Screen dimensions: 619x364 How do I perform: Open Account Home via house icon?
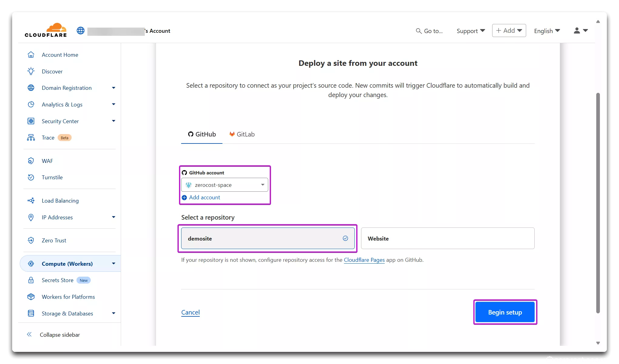31,55
